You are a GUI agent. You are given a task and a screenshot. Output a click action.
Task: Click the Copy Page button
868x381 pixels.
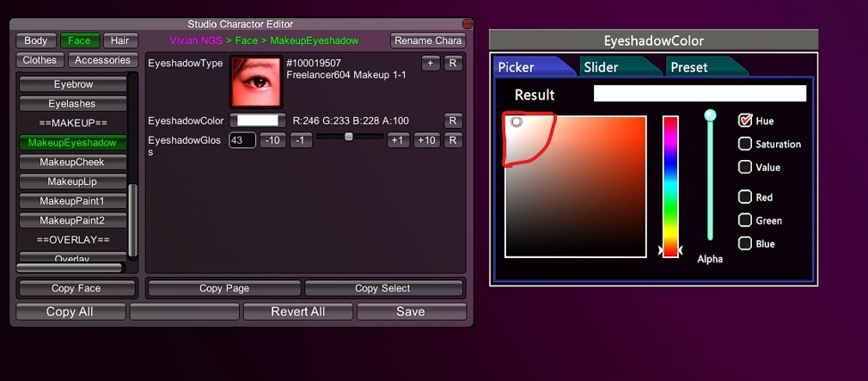(224, 288)
